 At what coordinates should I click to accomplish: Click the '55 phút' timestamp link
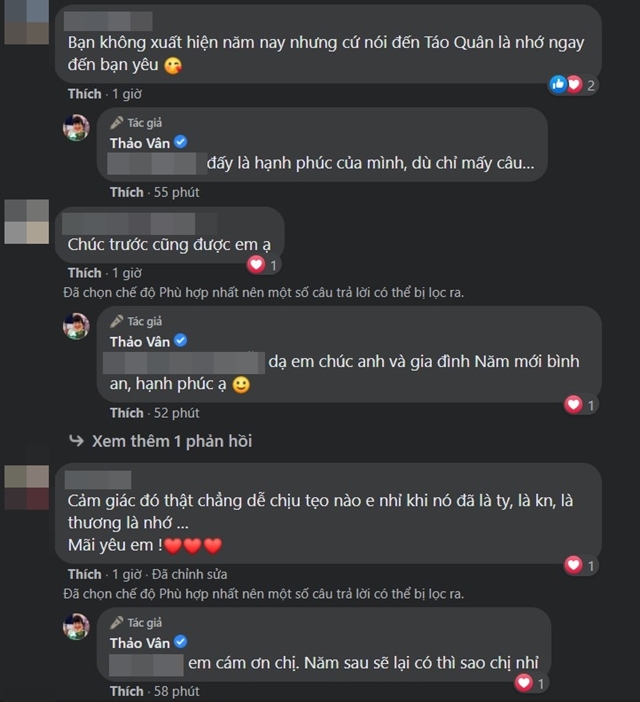pos(177,193)
